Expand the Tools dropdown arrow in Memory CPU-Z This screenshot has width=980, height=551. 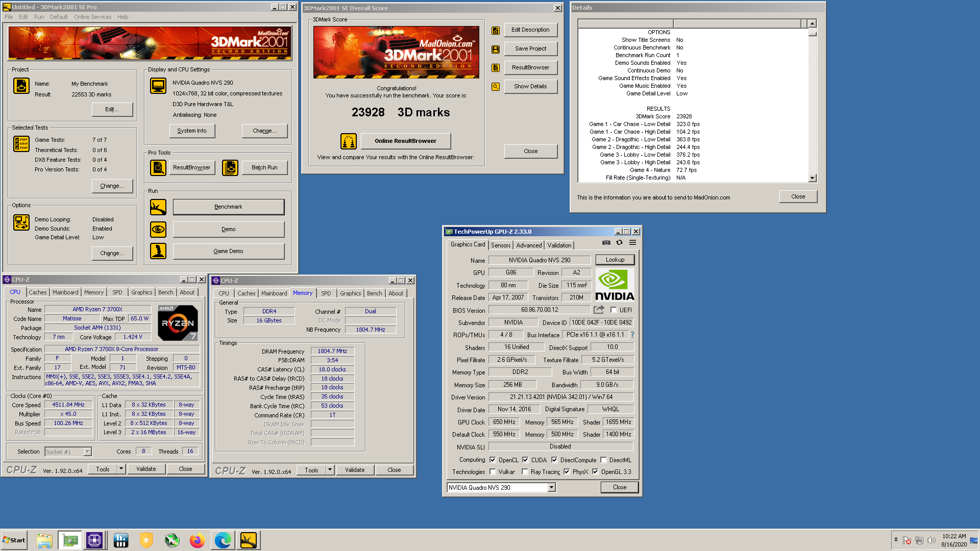pos(330,470)
